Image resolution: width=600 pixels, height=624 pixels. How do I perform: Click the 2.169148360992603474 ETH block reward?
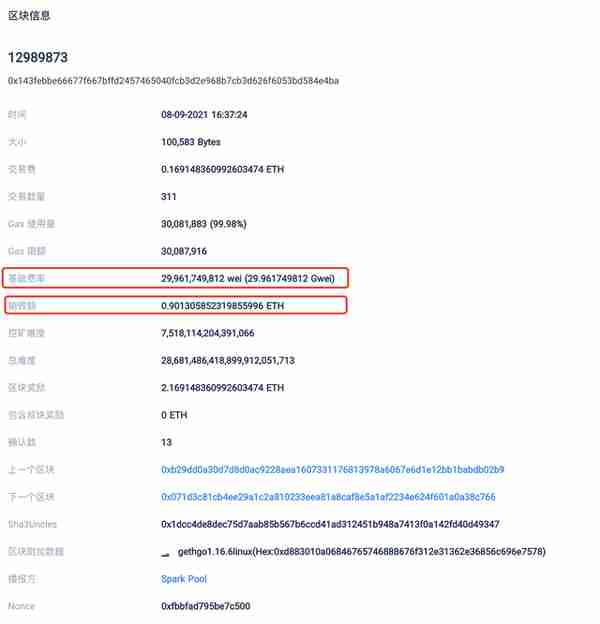222,388
